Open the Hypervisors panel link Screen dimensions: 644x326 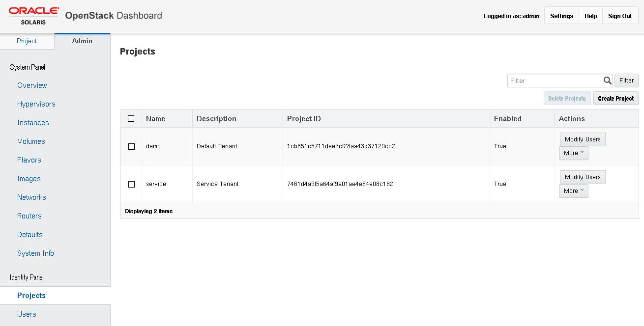tap(36, 104)
